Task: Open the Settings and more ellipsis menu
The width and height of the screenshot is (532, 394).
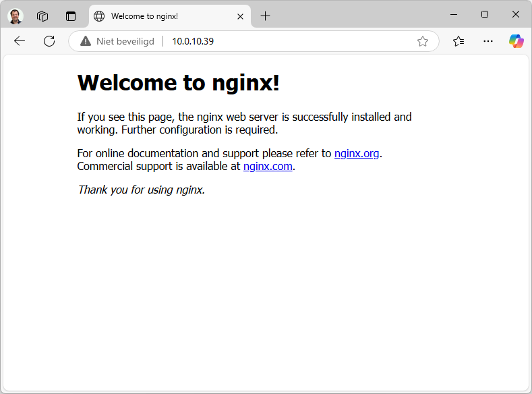Action: [488, 41]
